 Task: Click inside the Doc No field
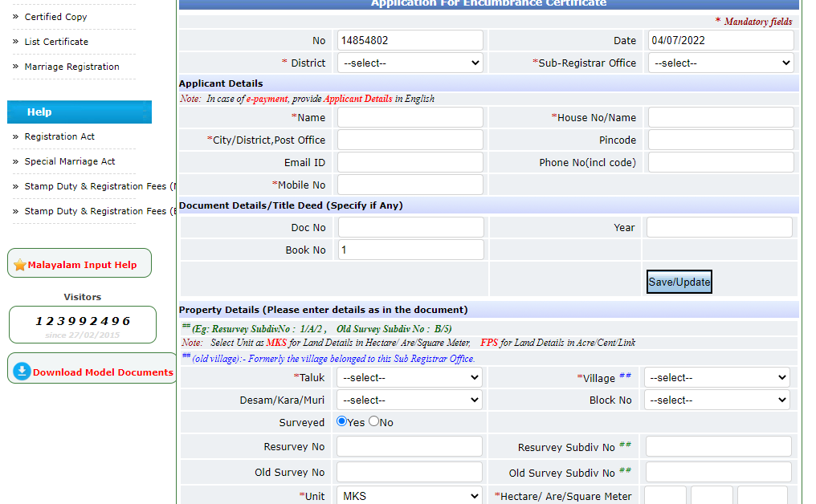[410, 226]
